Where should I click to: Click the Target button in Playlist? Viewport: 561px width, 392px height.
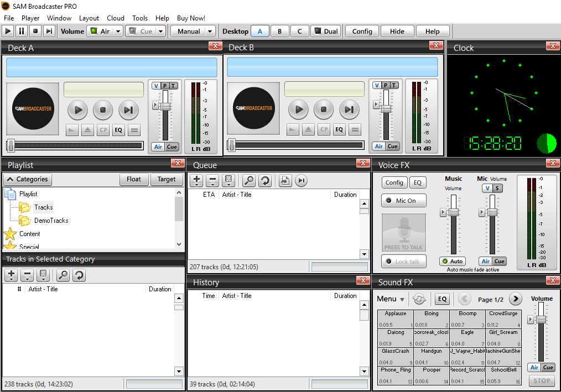click(x=167, y=179)
